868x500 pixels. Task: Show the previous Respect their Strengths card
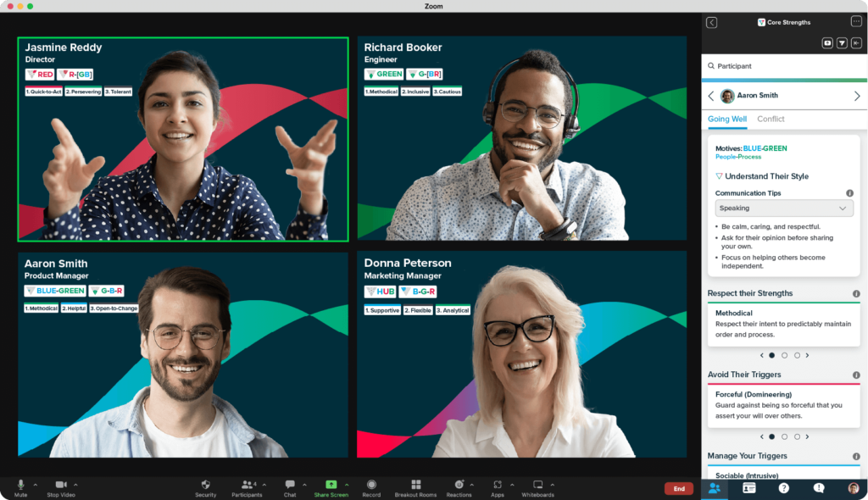(762, 355)
